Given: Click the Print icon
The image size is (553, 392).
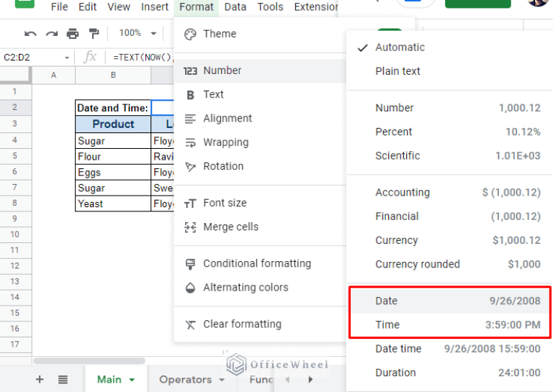Looking at the screenshot, I should coord(73,34).
